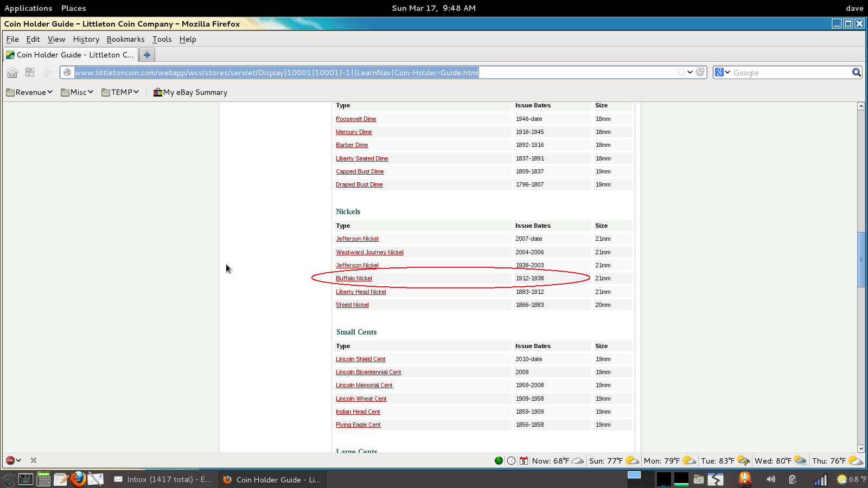Open the Buffalo Nickel link
868x488 pixels.
point(354,279)
